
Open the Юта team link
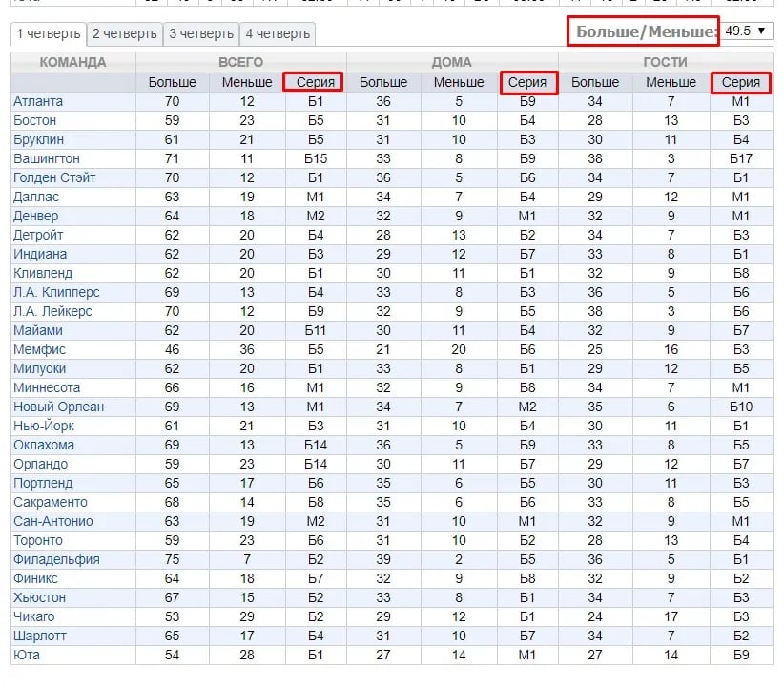click(x=26, y=655)
